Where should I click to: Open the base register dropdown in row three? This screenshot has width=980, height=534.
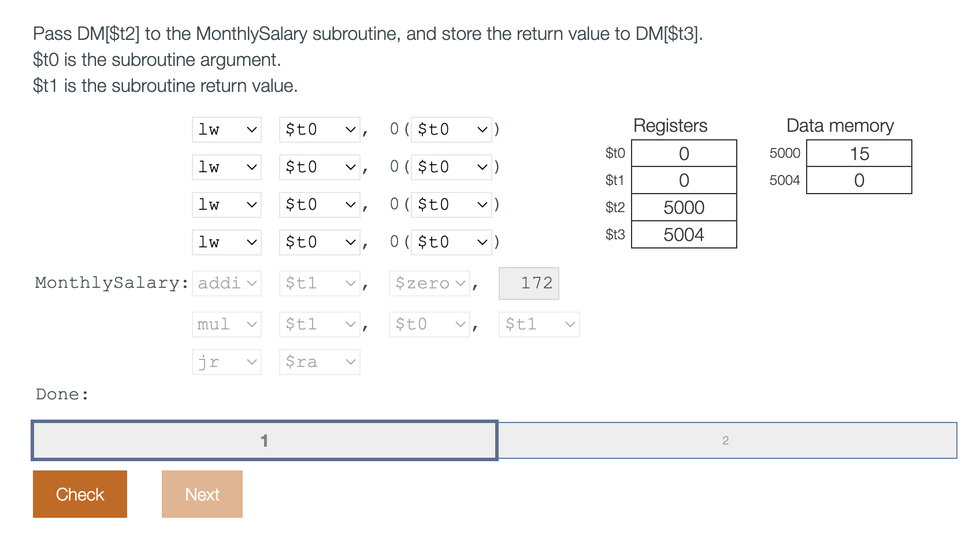pyautogui.click(x=451, y=204)
